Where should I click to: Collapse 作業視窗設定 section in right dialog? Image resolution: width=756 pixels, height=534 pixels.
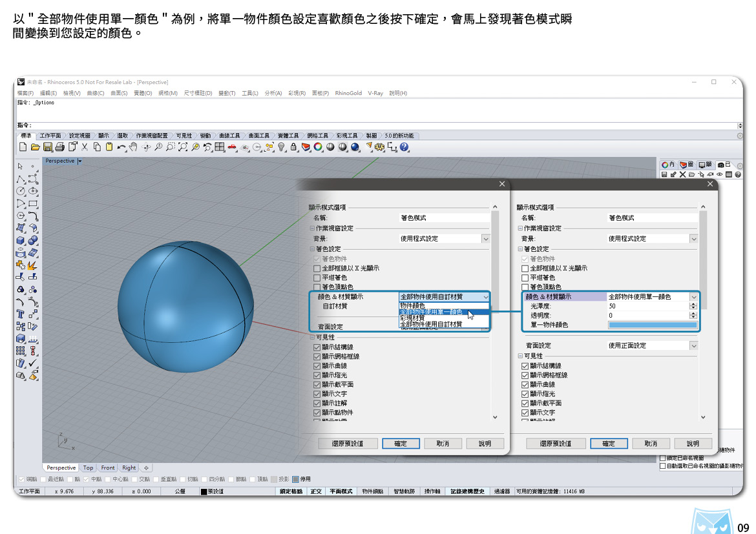520,229
